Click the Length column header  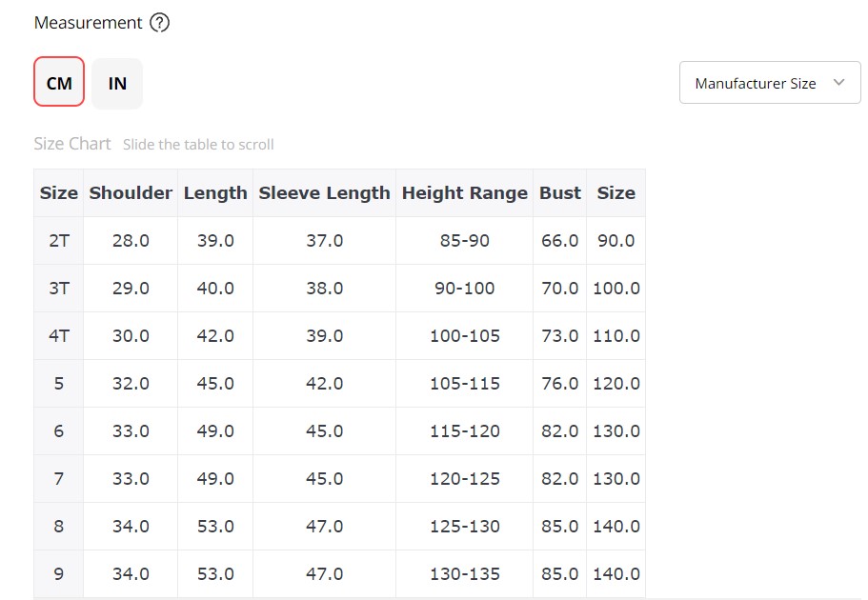(215, 192)
